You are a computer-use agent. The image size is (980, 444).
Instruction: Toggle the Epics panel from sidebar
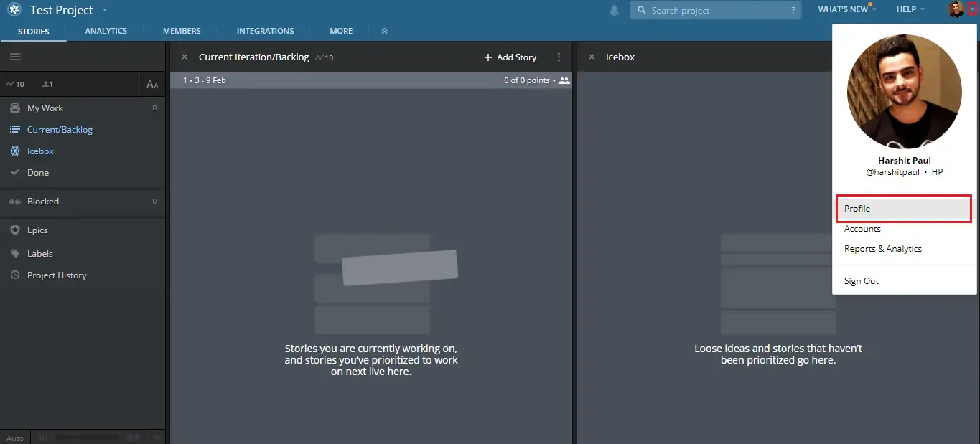click(x=37, y=230)
